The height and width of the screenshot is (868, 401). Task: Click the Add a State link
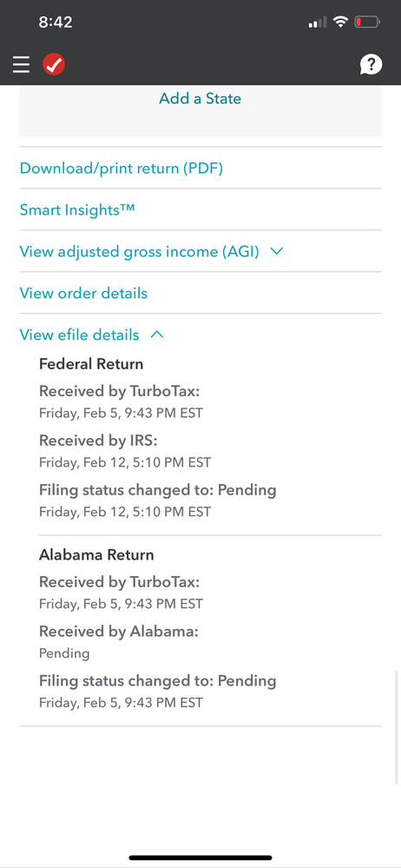click(x=200, y=98)
